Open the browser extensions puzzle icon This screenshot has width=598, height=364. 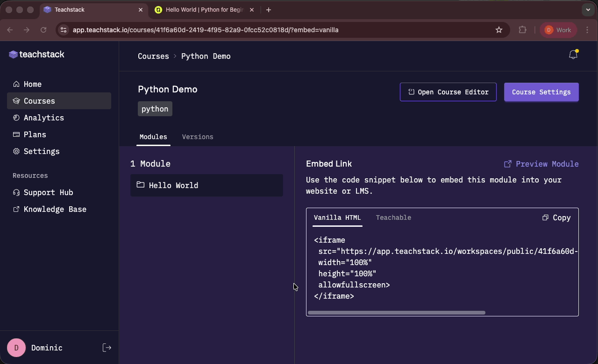(522, 30)
